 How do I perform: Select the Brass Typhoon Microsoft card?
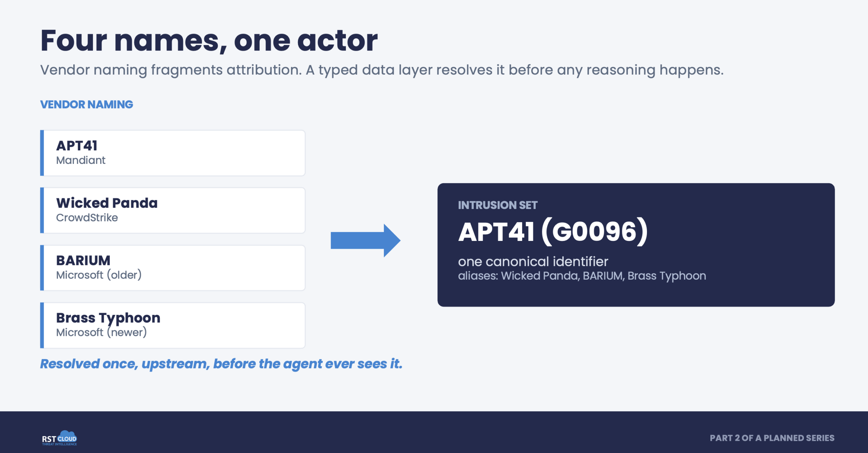click(173, 325)
